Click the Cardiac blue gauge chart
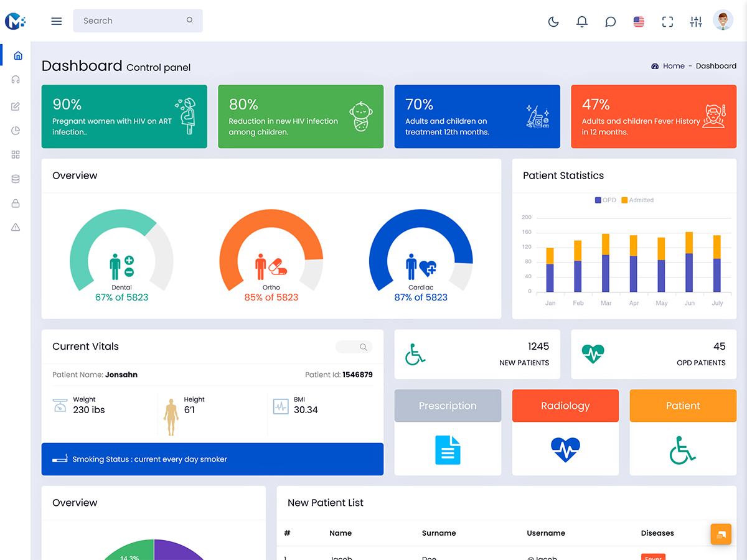 [421, 250]
